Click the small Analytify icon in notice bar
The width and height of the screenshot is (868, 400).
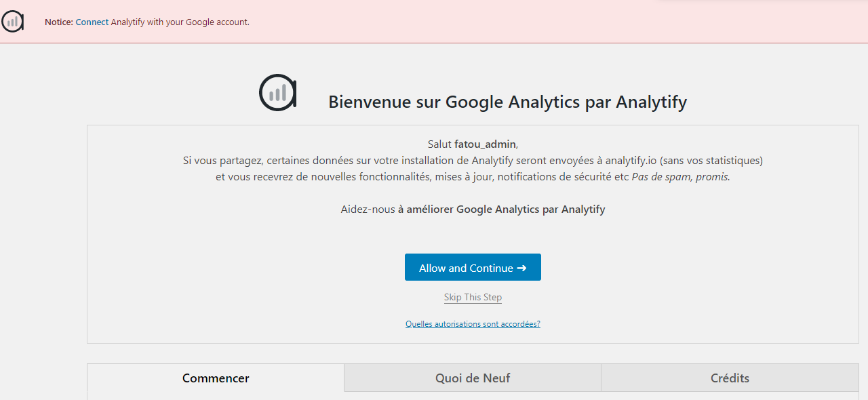point(12,22)
